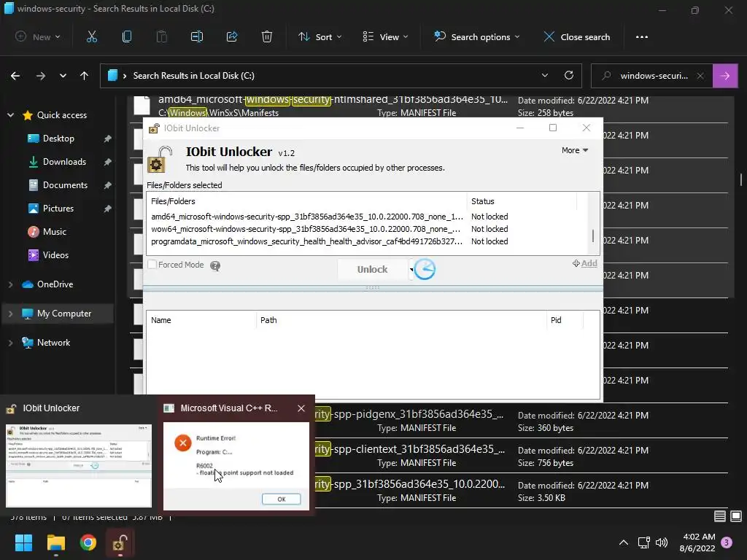
Task: Open the More menu in IObit Unlocker
Action: (575, 150)
